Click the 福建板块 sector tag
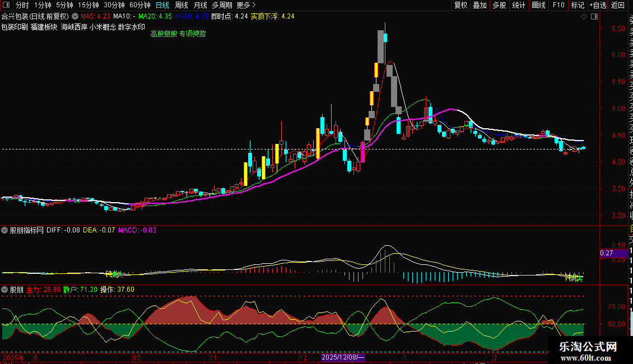Screen dimensions: 633x364 coord(44,27)
